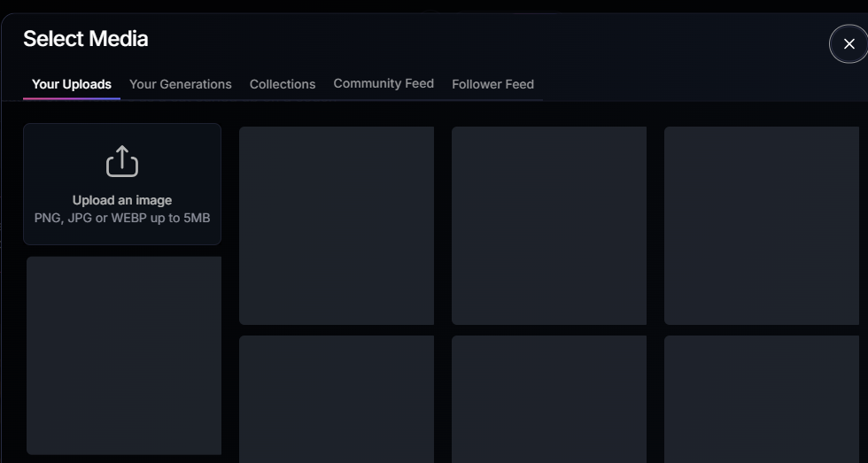
Task: Click 'PNG, JPG or WEBP up to 5MB' text
Action: [122, 218]
